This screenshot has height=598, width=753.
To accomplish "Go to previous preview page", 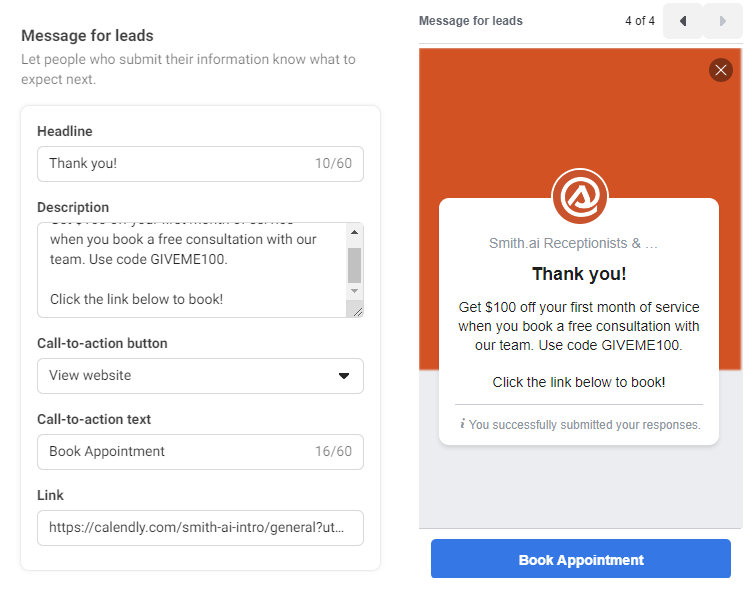I will [x=683, y=21].
